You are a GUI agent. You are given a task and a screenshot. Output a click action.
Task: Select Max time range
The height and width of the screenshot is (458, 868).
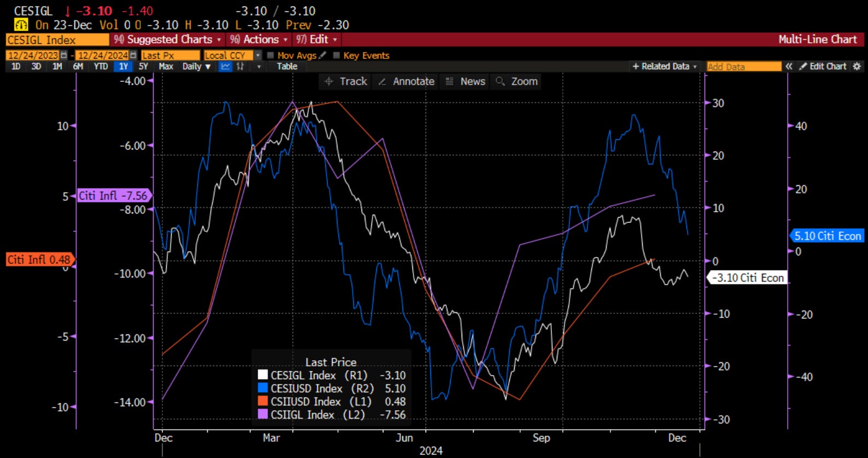pyautogui.click(x=166, y=66)
